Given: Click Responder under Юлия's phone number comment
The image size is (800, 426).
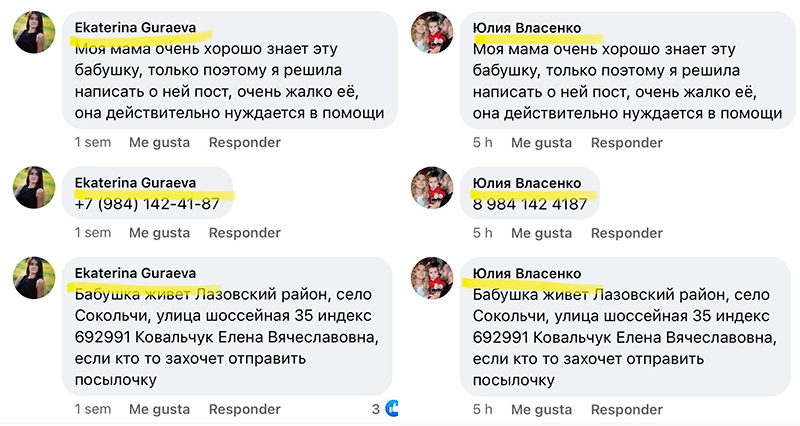Looking at the screenshot, I should [627, 233].
